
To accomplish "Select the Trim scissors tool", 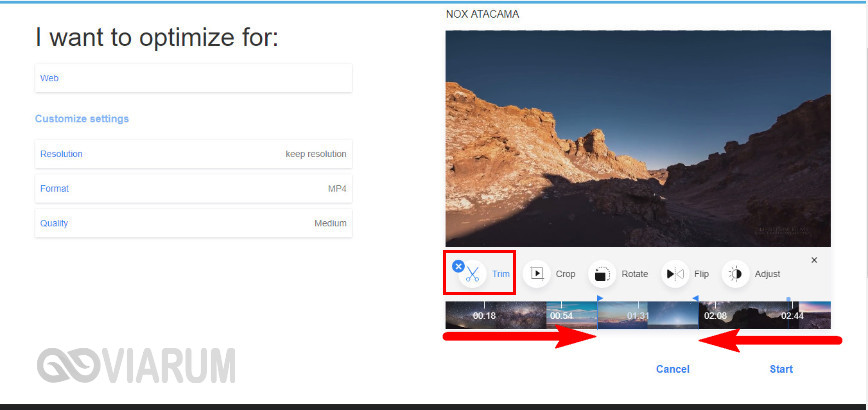I will [473, 274].
